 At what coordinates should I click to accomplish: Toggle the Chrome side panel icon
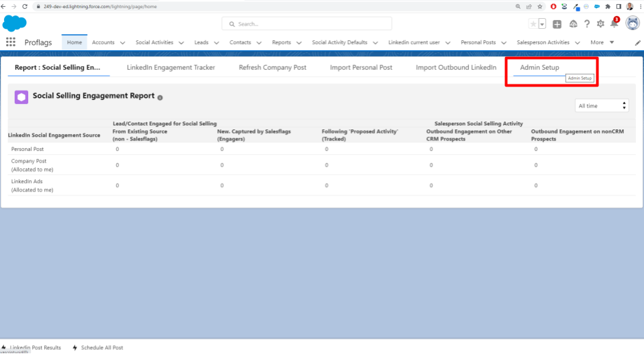619,7
